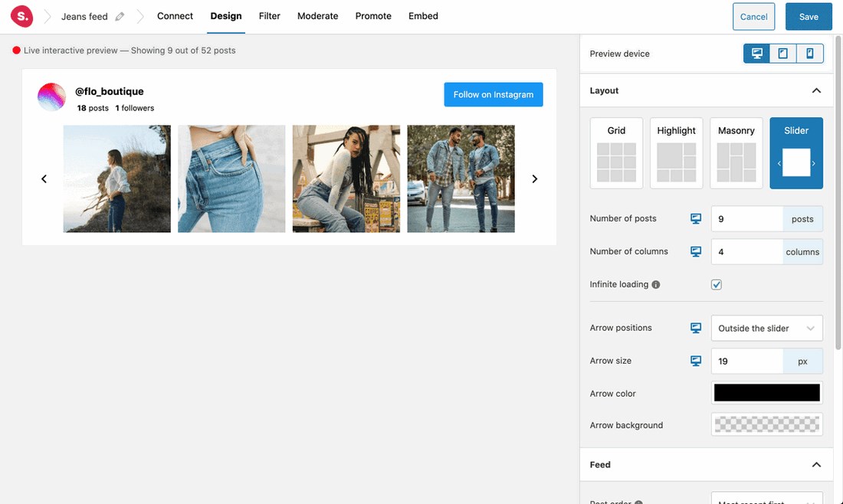Open woman on cliff post thumbnail
The width and height of the screenshot is (843, 504).
click(116, 179)
